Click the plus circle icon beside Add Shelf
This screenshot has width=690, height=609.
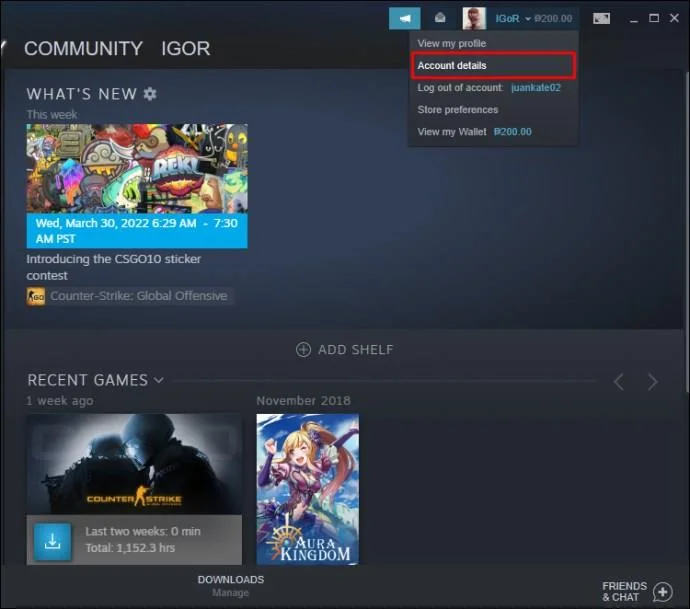coord(303,350)
